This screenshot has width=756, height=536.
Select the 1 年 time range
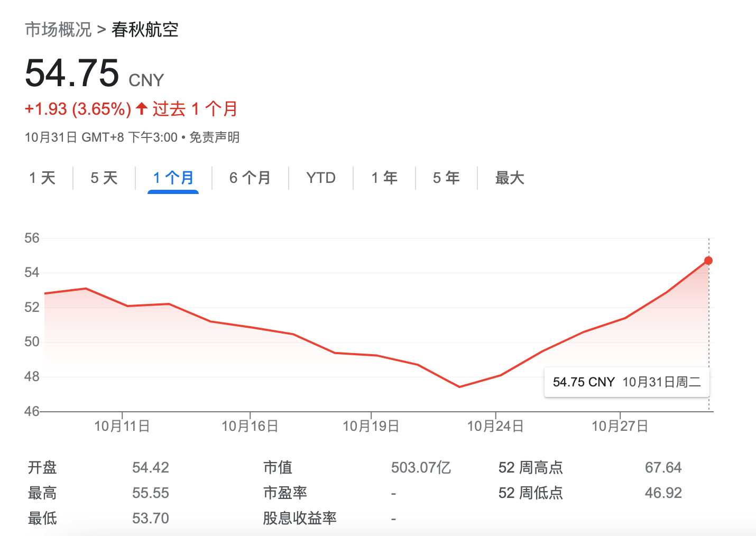(384, 178)
